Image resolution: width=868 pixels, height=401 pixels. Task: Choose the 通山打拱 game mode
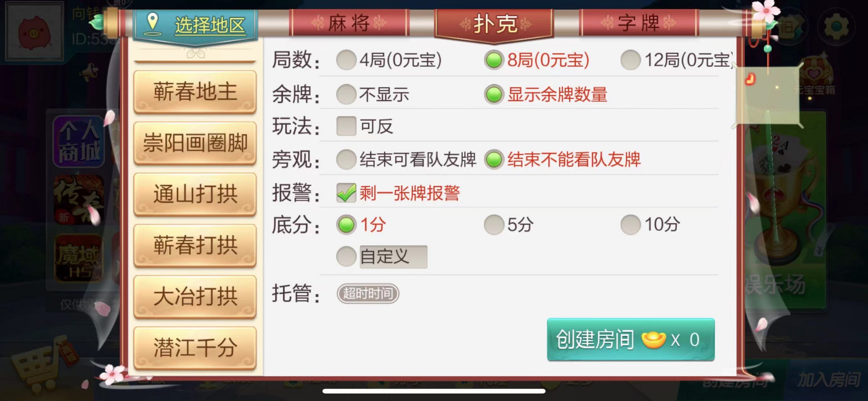(195, 194)
